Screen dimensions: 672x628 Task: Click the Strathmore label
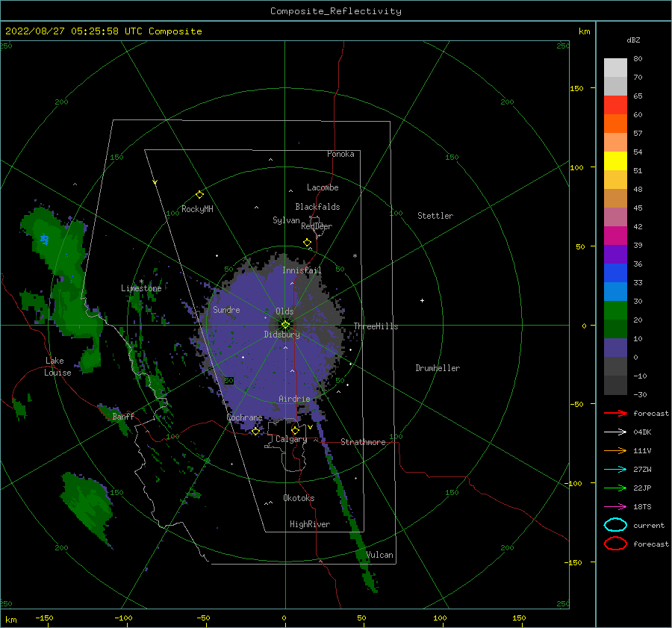pyautogui.click(x=363, y=442)
